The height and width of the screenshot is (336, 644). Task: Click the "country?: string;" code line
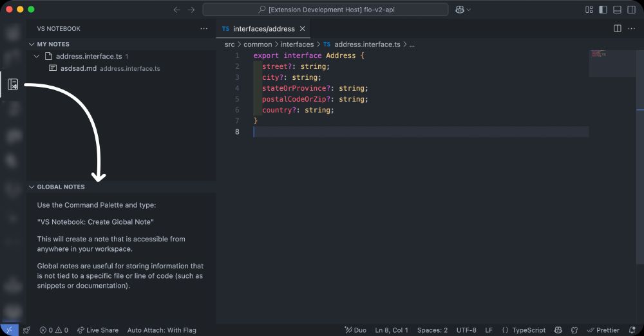click(x=298, y=109)
